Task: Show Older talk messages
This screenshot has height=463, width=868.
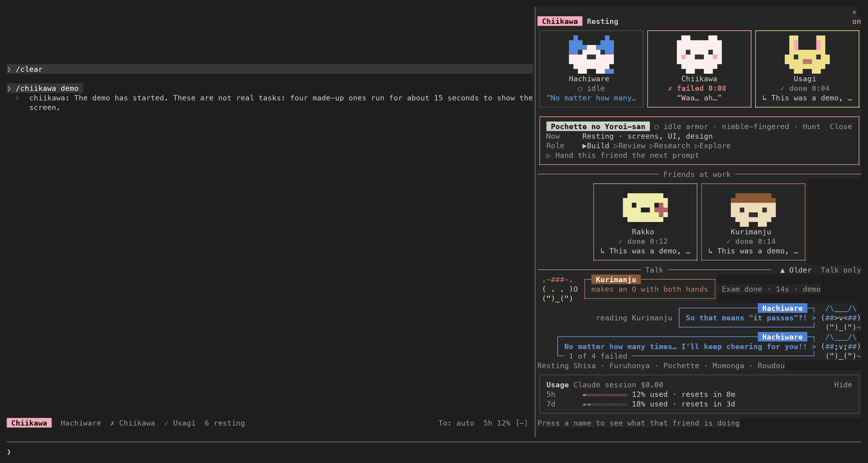Action: point(796,270)
